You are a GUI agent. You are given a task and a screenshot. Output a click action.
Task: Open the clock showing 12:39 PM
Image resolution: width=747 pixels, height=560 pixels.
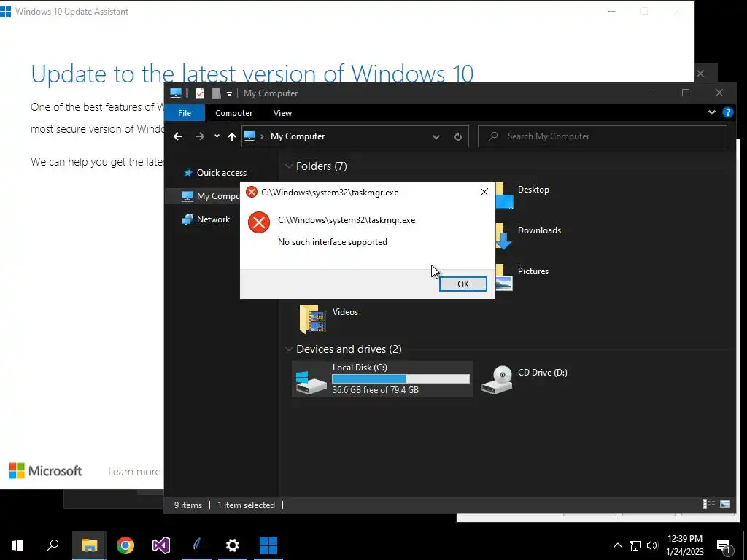[x=684, y=545]
